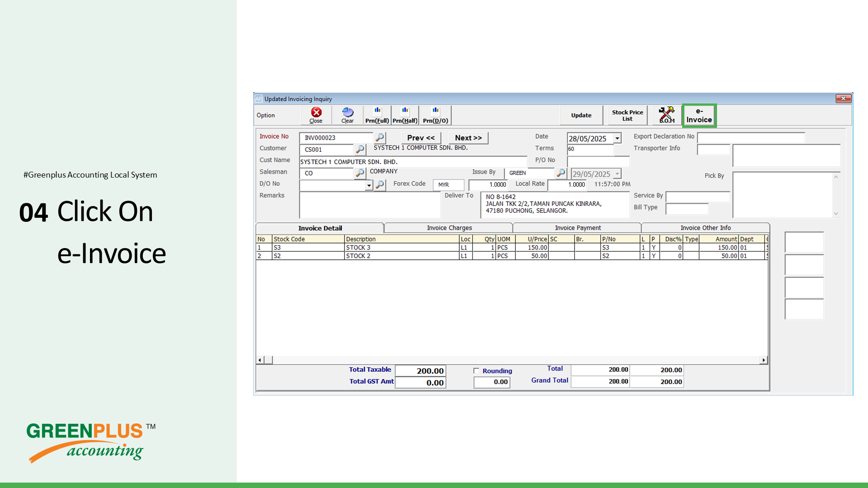Select the STOCK 2 description cell
Image resolution: width=868 pixels, height=488 pixels.
tap(401, 256)
